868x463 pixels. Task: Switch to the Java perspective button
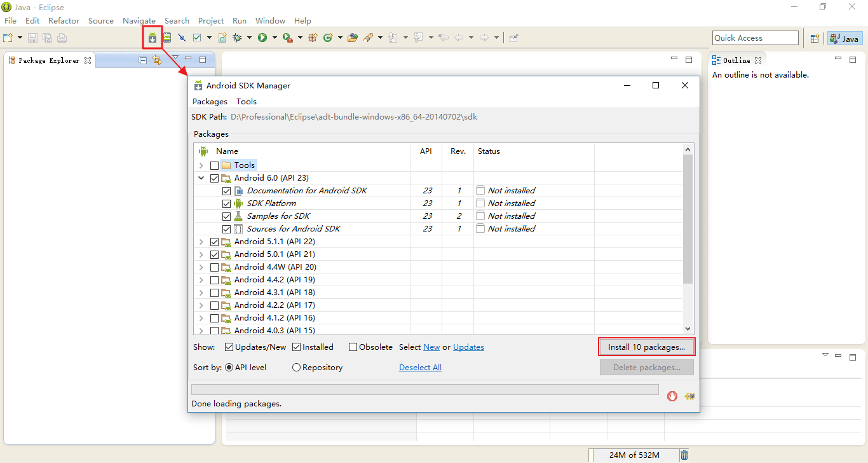[844, 39]
